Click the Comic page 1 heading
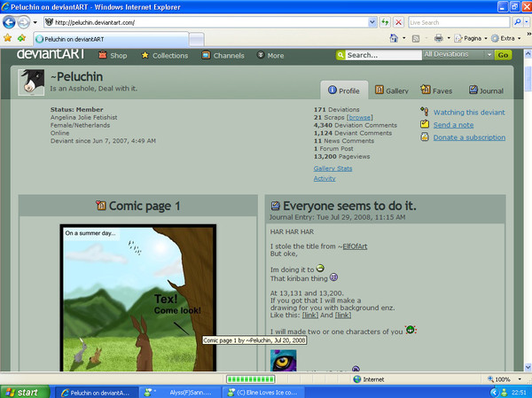Image resolution: width=532 pixels, height=398 pixels. [x=145, y=206]
